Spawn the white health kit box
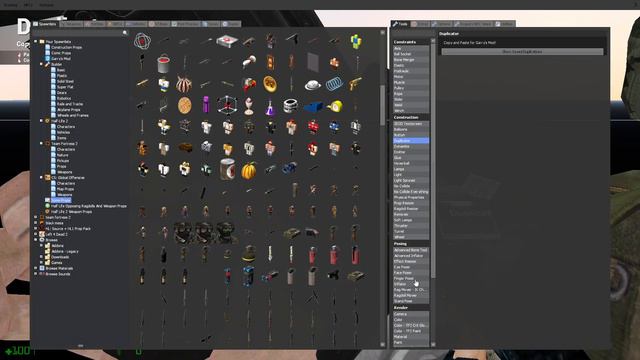This screenshot has height=360, width=640. [227, 41]
